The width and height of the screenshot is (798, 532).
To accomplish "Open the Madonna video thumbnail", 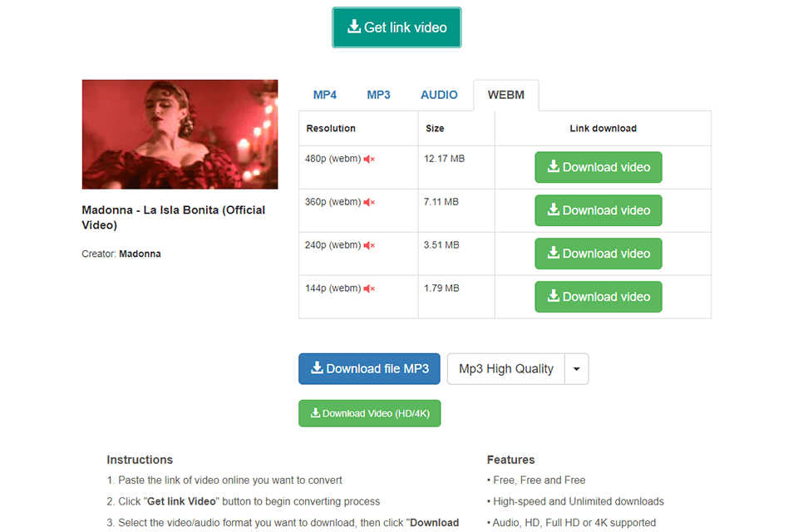I will pos(180,135).
